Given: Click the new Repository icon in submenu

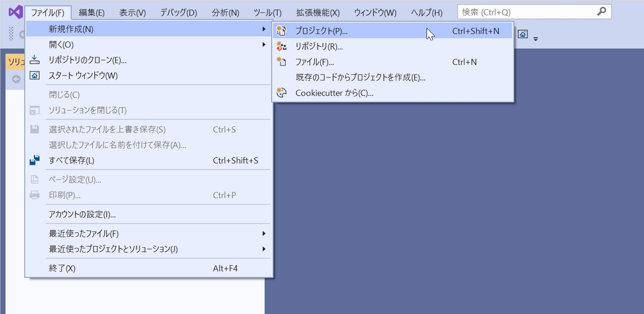Looking at the screenshot, I should (x=281, y=47).
